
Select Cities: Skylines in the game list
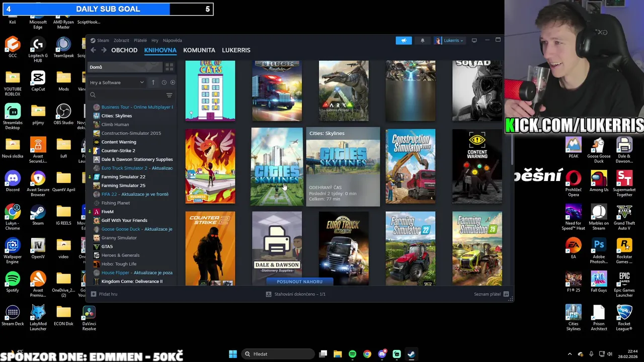133,116
